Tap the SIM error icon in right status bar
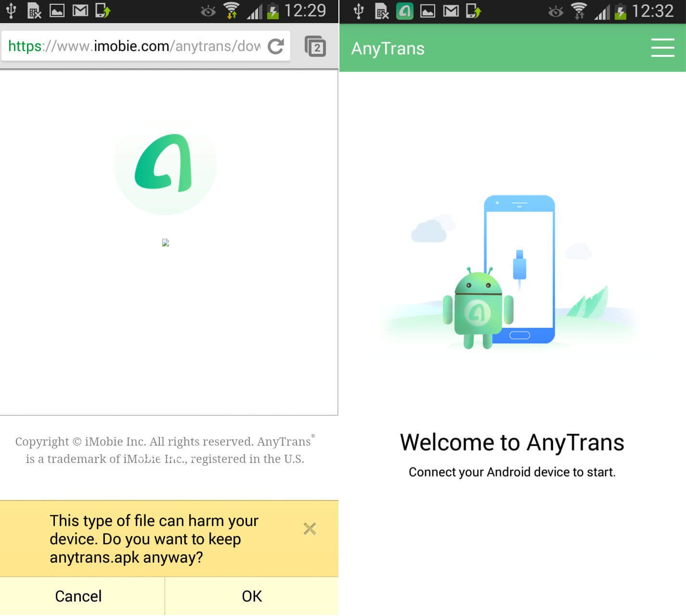 (382, 11)
